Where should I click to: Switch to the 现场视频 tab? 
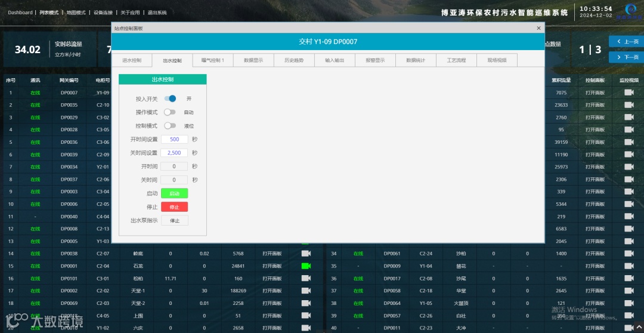coord(497,60)
